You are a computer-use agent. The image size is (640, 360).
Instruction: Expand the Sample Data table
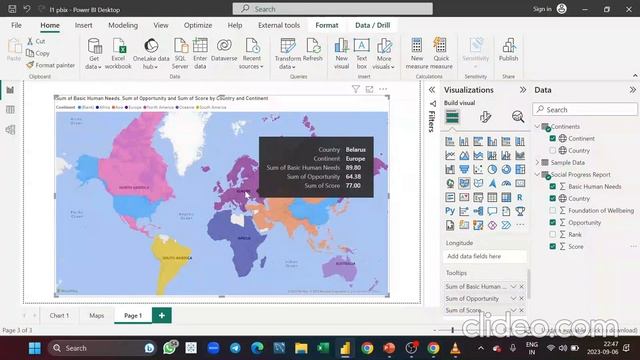[538, 162]
